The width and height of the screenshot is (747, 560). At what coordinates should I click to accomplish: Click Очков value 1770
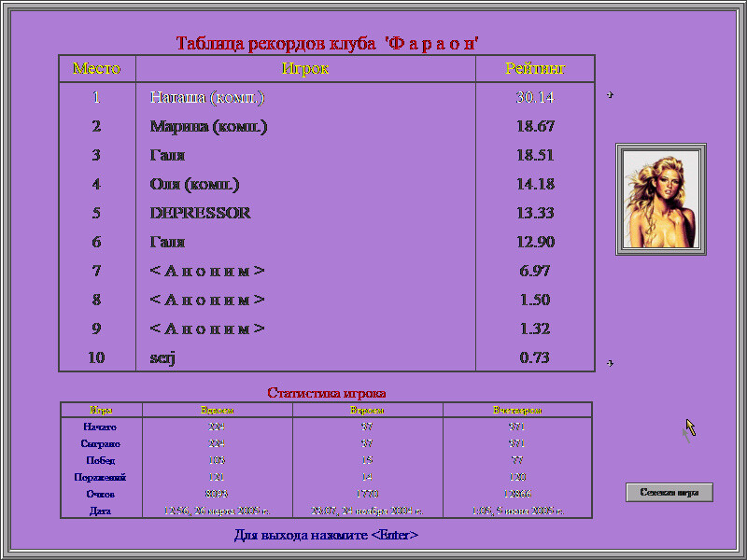point(367,495)
